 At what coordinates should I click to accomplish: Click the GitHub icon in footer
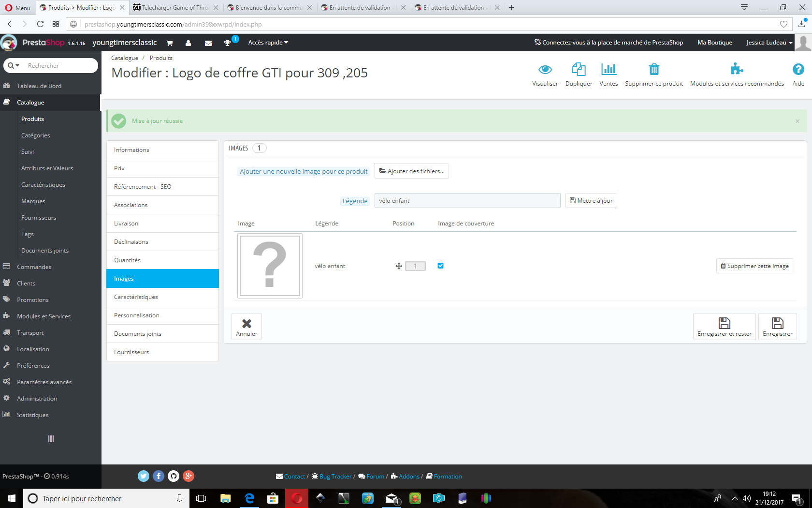pos(174,476)
